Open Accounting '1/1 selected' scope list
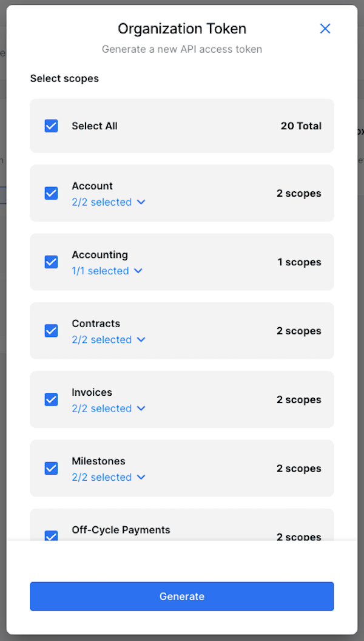Viewport: 364px width, 641px height. click(x=101, y=271)
